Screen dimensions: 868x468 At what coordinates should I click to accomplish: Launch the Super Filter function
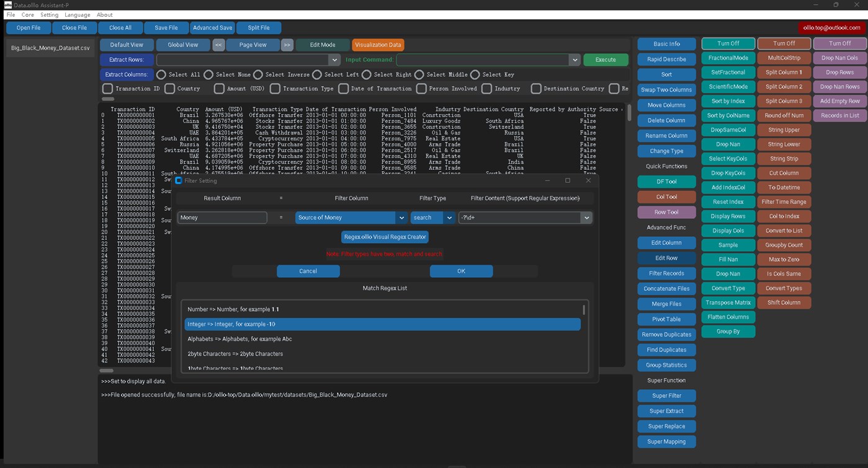click(x=666, y=395)
